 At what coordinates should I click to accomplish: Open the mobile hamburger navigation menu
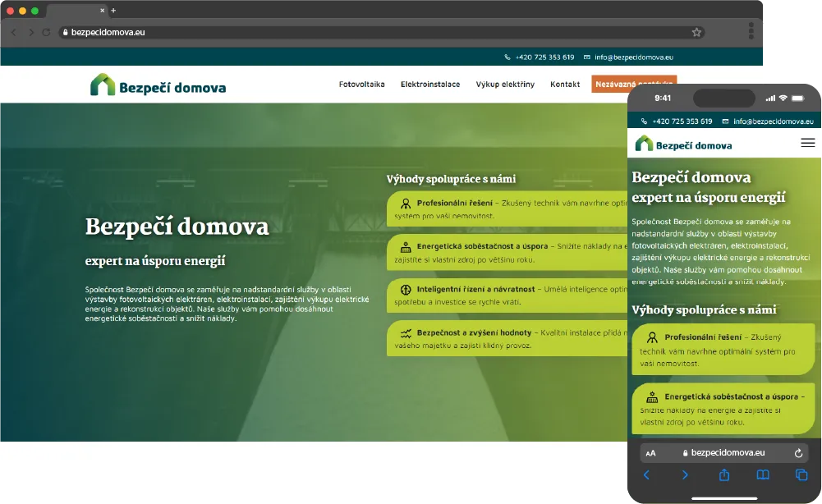click(808, 143)
